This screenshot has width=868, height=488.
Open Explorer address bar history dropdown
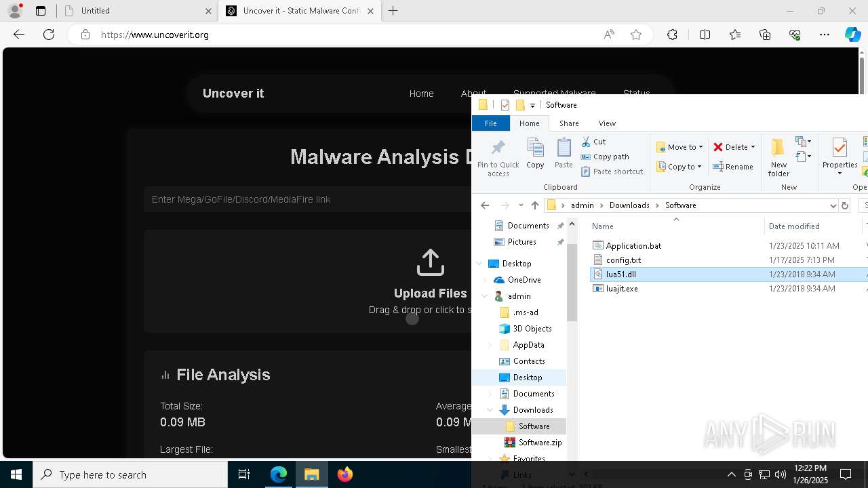coord(833,205)
